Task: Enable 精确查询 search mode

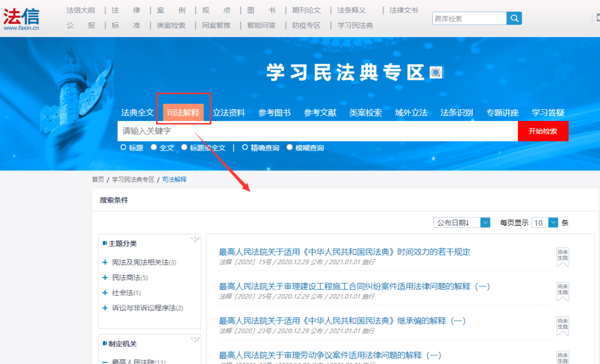Action: pyautogui.click(x=245, y=147)
